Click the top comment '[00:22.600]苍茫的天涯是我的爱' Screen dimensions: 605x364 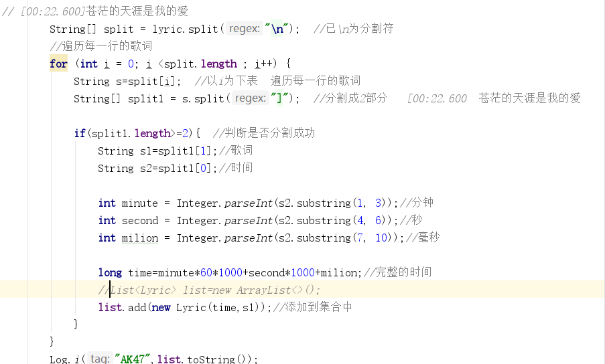(104, 11)
